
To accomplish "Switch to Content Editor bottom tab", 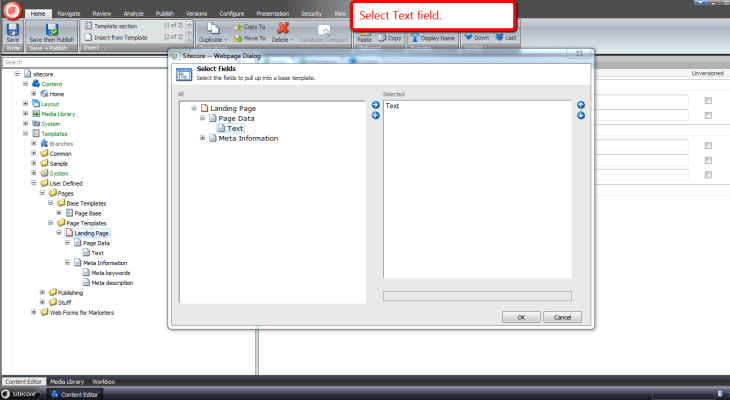I will [x=23, y=381].
